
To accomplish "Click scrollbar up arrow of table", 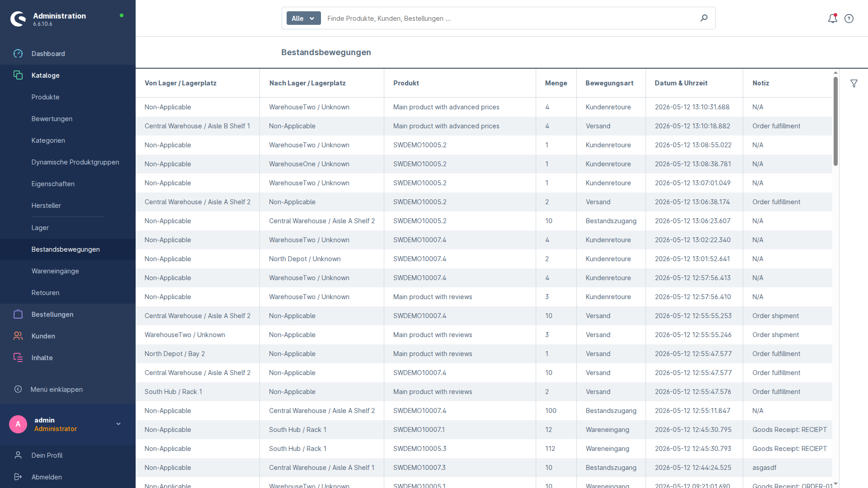I will [835, 72].
